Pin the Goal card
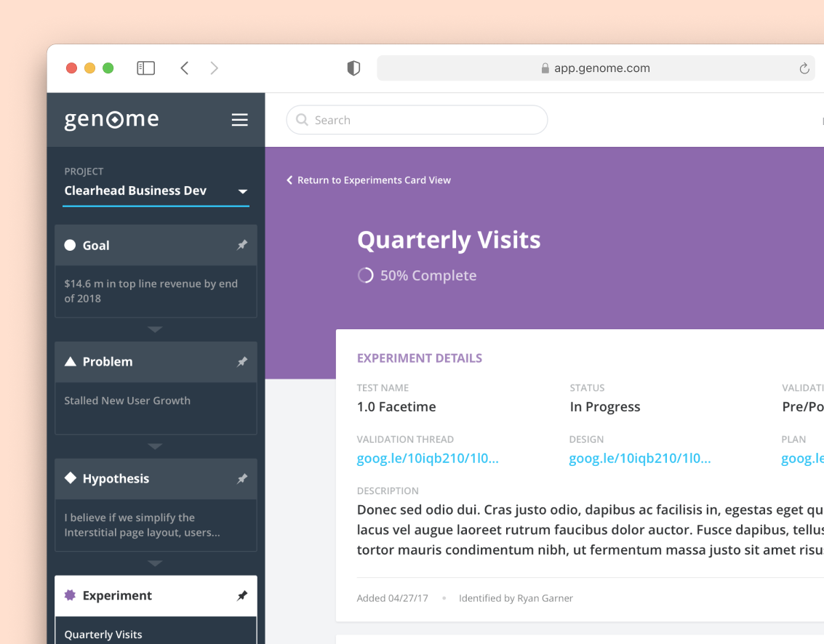824x644 pixels. (x=241, y=245)
